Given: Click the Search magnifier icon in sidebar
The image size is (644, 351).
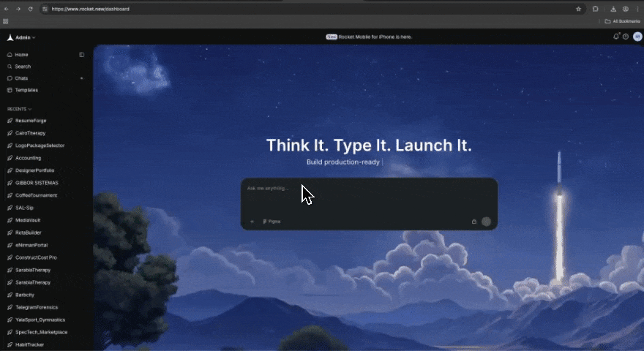Looking at the screenshot, I should tap(10, 67).
